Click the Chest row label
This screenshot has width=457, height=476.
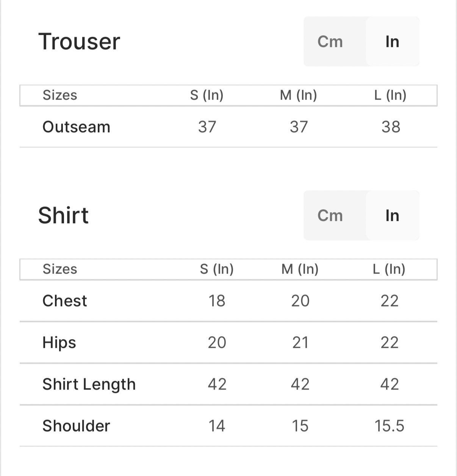65,301
